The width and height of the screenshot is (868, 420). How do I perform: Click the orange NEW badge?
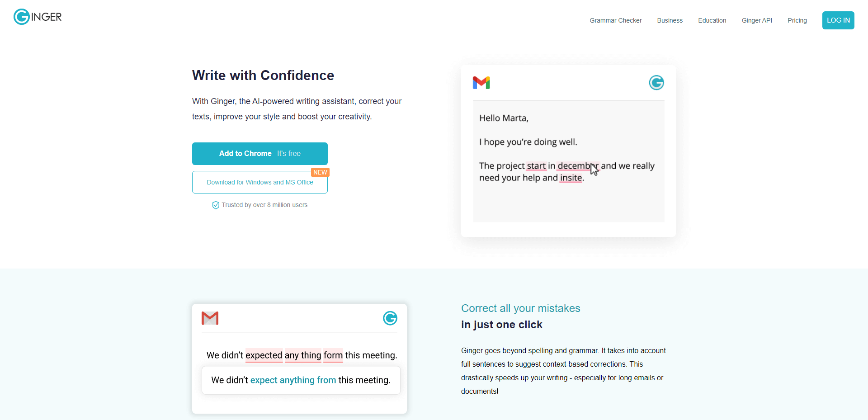coord(320,172)
